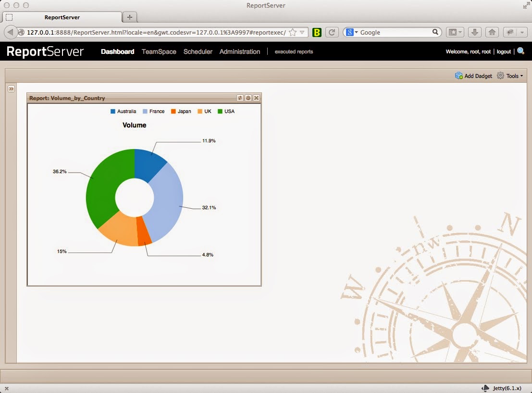Click the 36.2% data label
Image resolution: width=532 pixels, height=393 pixels.
(x=60, y=172)
